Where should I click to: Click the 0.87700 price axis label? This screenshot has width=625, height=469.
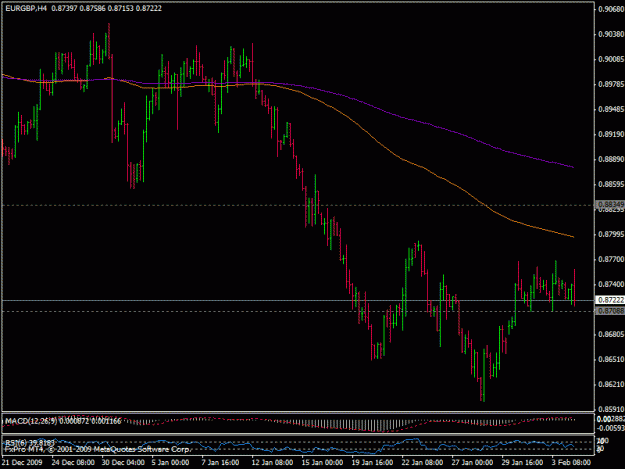(611, 259)
